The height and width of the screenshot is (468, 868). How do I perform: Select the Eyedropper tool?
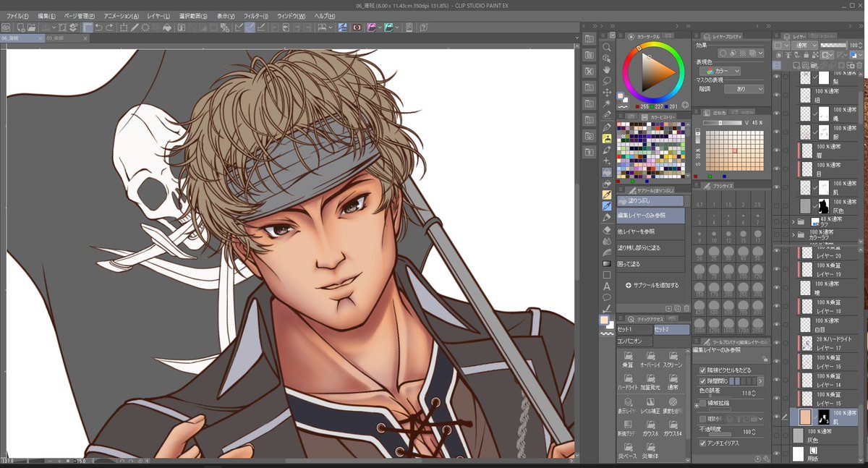606,114
